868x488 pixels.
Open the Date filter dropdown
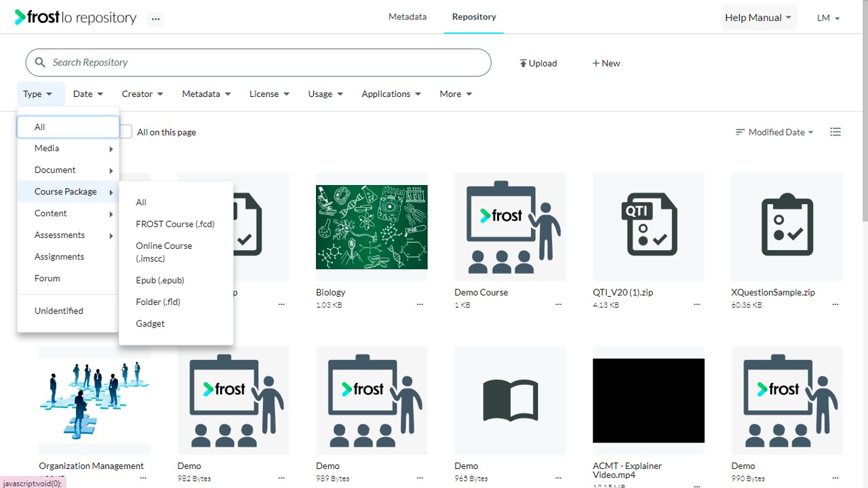88,94
